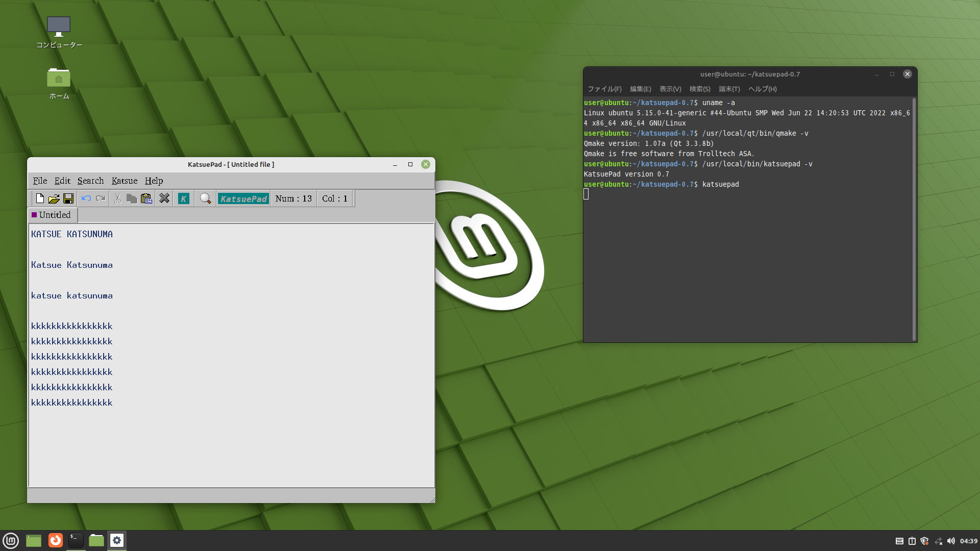Open terminal 表示(V) menu

[x=670, y=89]
